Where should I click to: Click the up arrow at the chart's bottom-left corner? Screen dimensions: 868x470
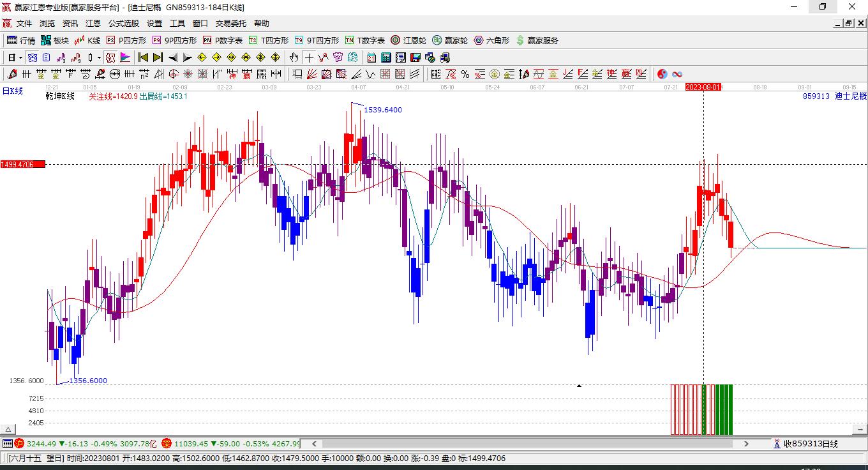[x=8, y=429]
